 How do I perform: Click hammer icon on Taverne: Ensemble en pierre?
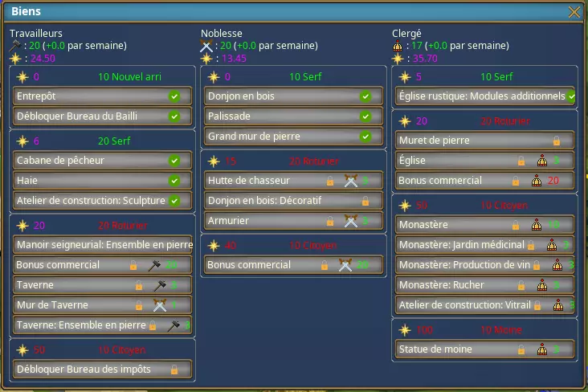point(174,325)
